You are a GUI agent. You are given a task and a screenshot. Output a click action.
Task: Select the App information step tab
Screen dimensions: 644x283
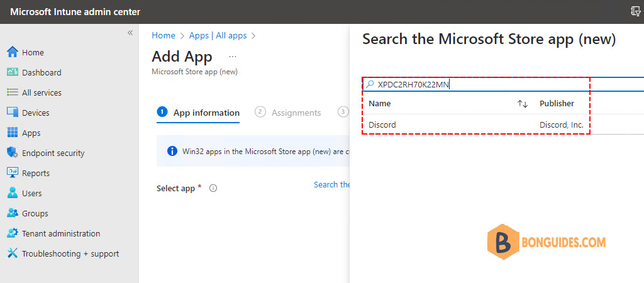click(198, 112)
